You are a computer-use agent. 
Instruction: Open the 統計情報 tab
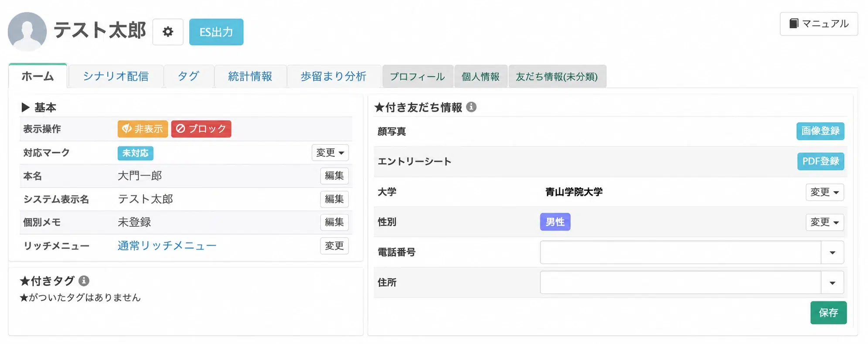[x=250, y=76]
